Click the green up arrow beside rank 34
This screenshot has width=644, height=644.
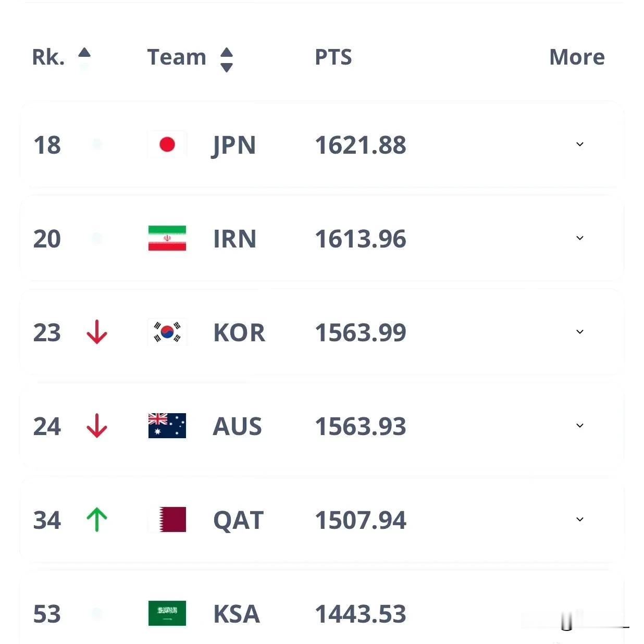tap(97, 519)
